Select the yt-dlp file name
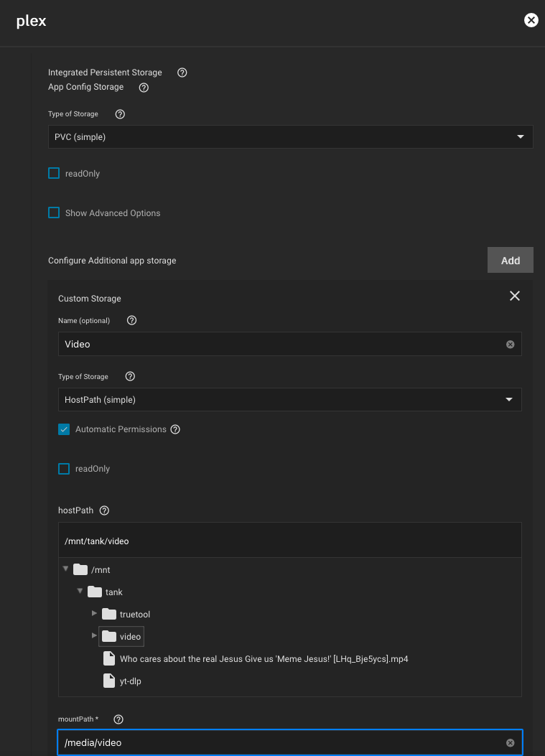Screen dimensions: 545x756 click(x=130, y=682)
